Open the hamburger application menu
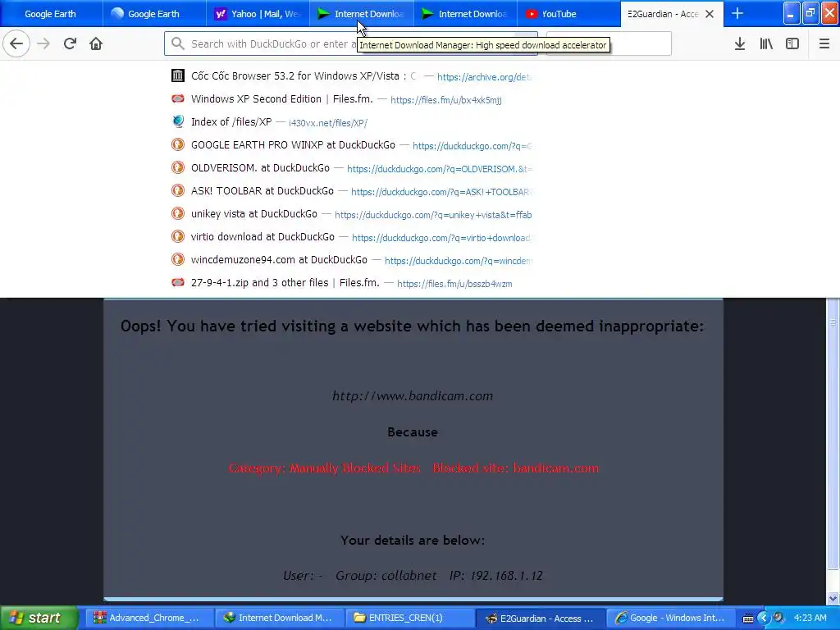840x630 pixels. point(824,44)
